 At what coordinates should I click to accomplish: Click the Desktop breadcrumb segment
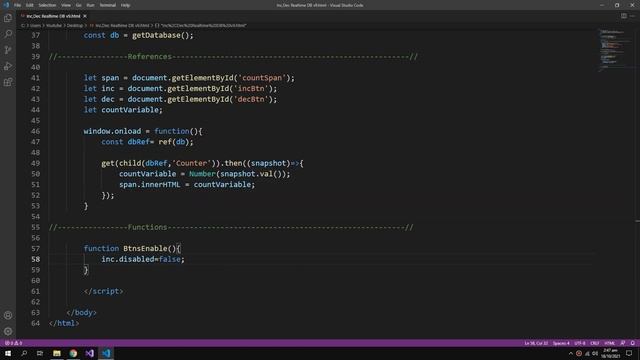coord(75,25)
